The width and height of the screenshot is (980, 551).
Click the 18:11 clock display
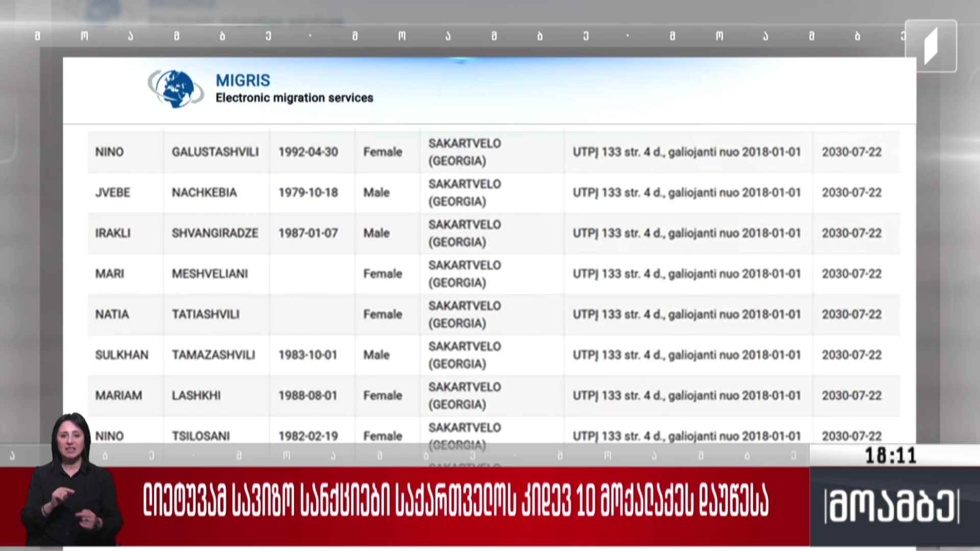pos(891,456)
